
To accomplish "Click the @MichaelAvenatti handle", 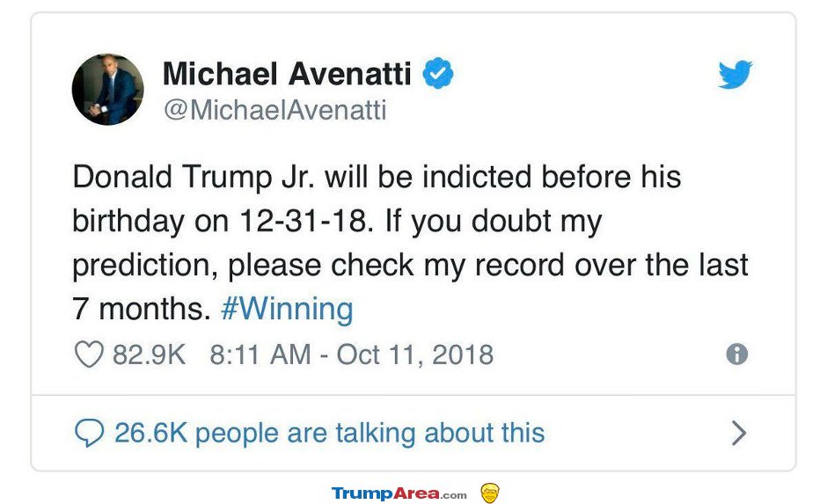I will [275, 110].
